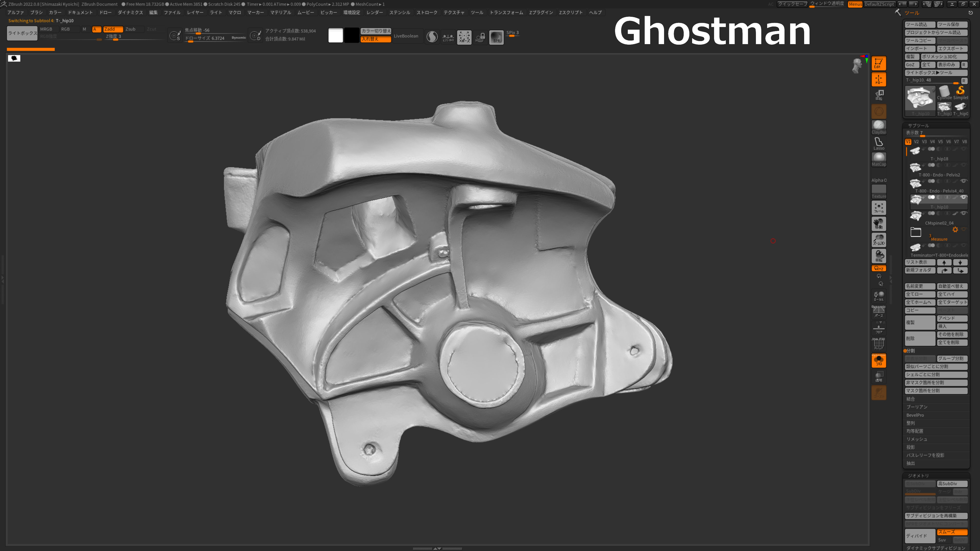Click the BPR render icon
The image size is (980, 551).
(496, 37)
